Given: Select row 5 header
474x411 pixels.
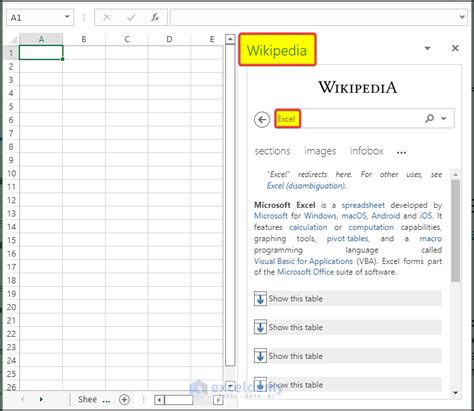Looking at the screenshot, I should (x=11, y=107).
